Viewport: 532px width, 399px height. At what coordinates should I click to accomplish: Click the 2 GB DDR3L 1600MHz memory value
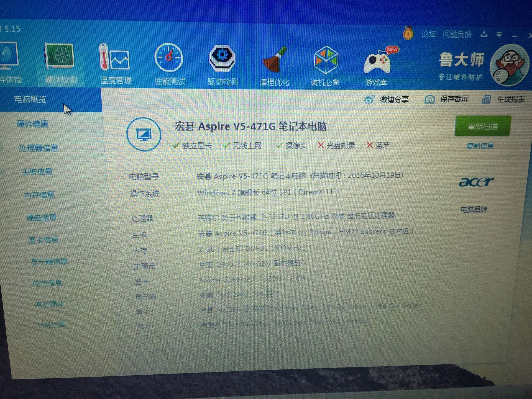pos(252,248)
